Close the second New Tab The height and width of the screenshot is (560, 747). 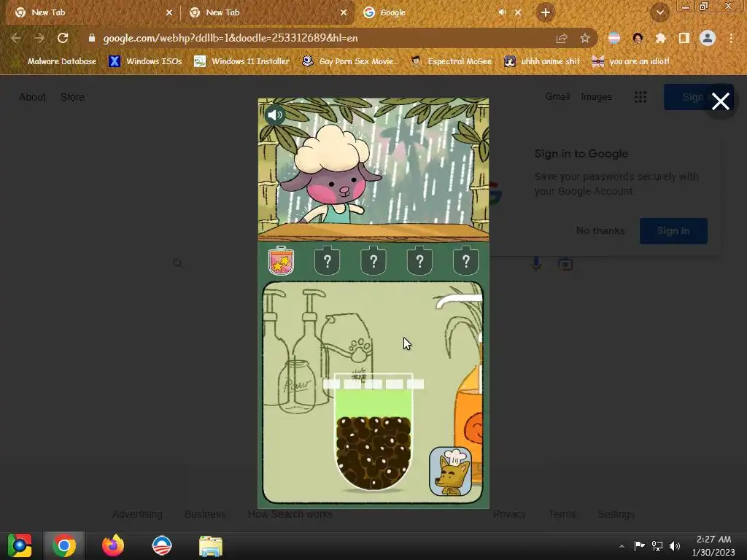point(344,13)
